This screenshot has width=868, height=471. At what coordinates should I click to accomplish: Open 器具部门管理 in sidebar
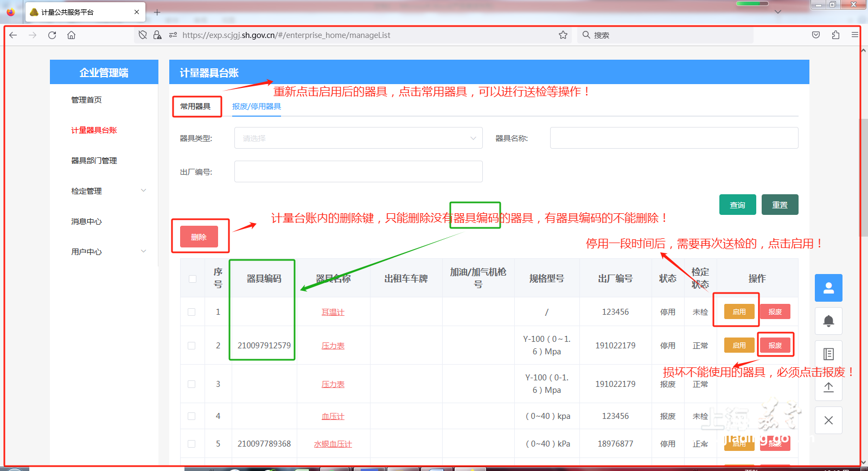(94, 161)
